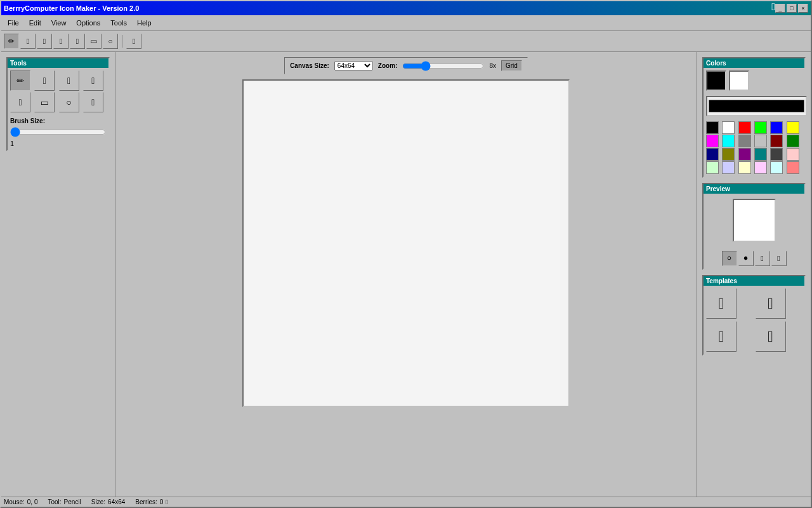Select the Rectangle shape in the Tools panel
812x508 pixels.
[x=44, y=102]
